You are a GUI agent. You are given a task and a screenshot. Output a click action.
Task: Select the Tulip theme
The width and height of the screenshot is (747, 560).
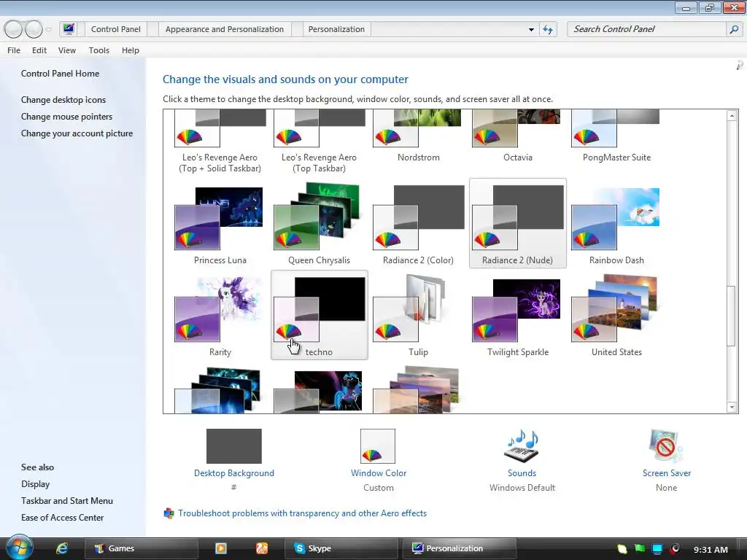[x=418, y=316]
